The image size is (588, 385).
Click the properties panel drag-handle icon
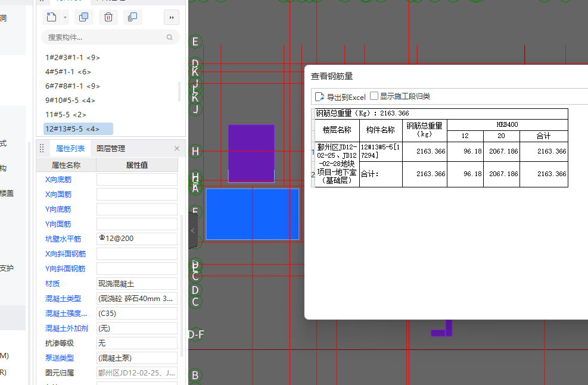[42, 148]
